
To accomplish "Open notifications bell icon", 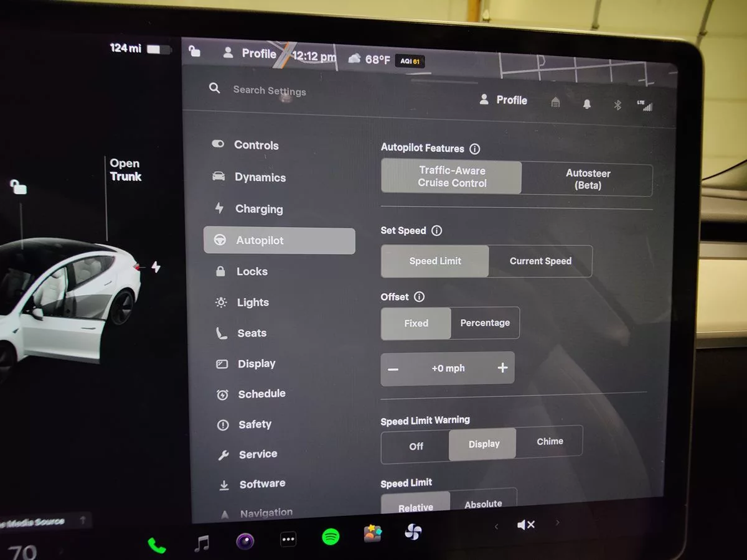I will [586, 104].
